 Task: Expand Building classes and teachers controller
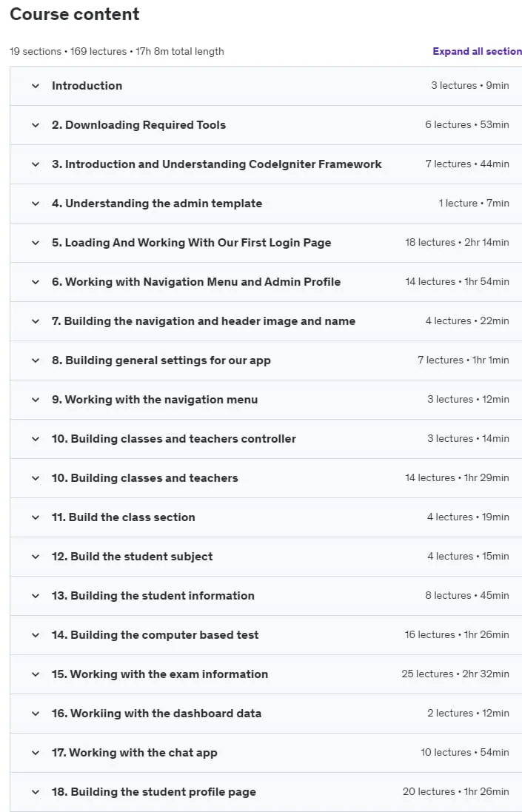266,439
